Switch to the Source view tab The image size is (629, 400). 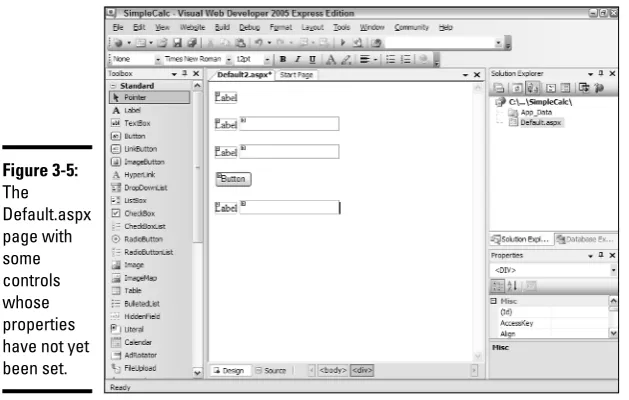click(x=271, y=370)
